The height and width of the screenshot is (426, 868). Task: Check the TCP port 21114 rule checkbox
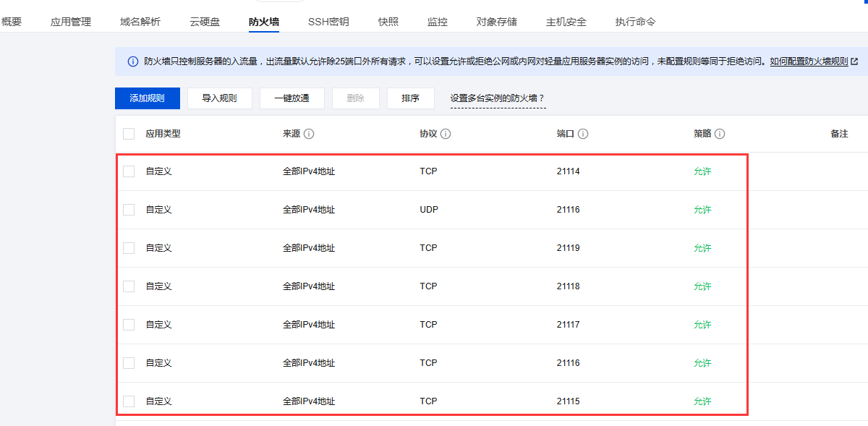tap(129, 171)
